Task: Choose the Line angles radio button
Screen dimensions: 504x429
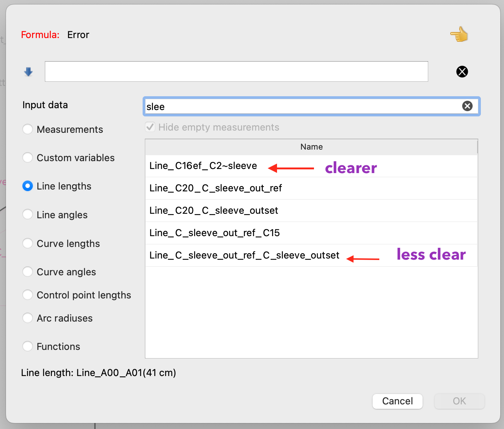Action: tap(28, 214)
